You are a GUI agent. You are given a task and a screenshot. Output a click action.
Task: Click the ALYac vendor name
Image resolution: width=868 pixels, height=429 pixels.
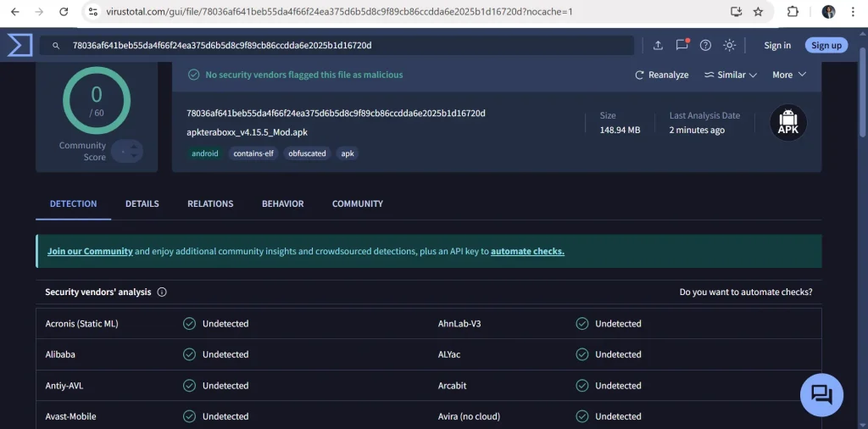click(449, 354)
